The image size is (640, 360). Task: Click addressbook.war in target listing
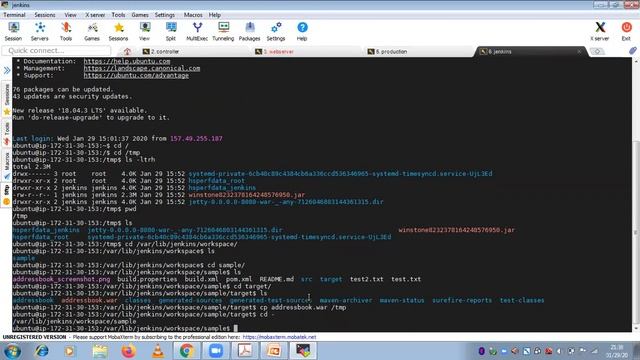point(89,300)
